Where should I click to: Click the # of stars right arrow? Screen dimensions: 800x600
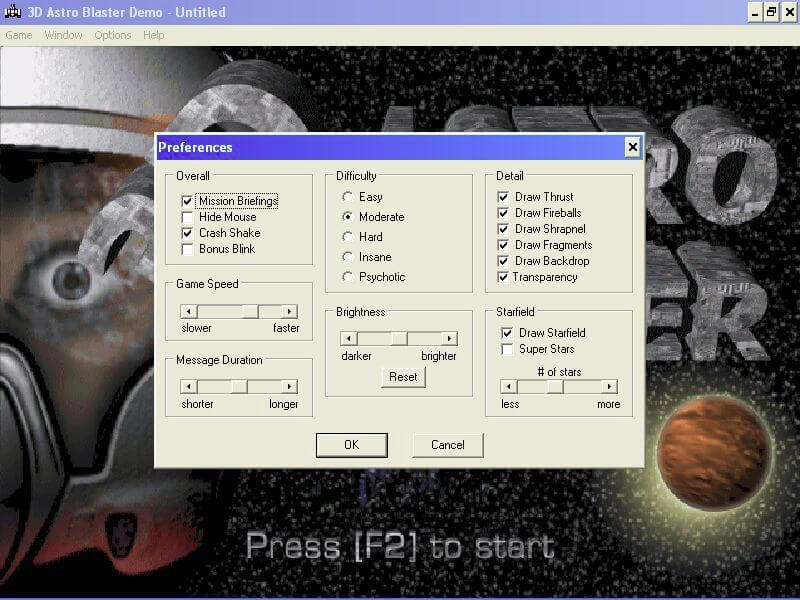point(609,387)
